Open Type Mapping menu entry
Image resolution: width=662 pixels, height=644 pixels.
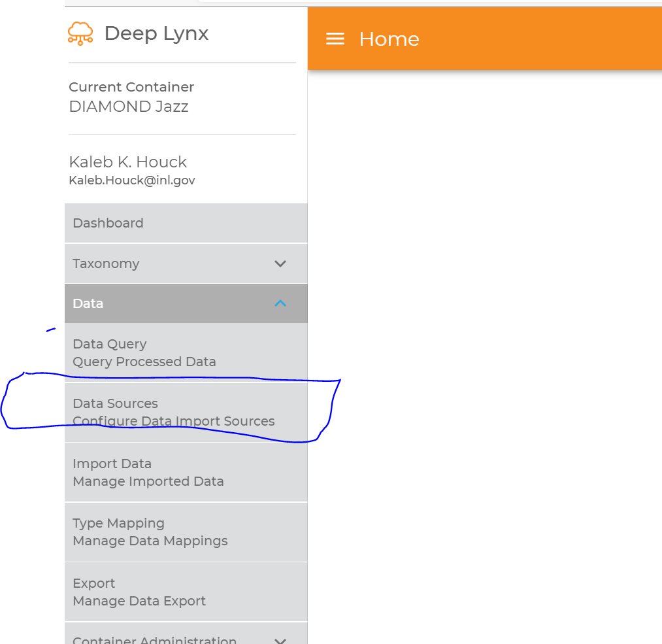(x=118, y=523)
